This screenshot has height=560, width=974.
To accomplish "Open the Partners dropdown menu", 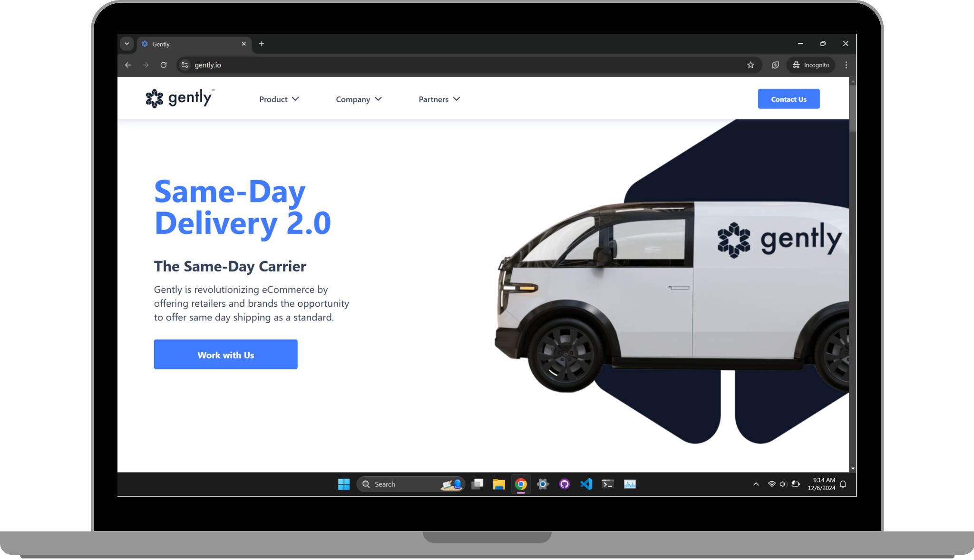I will click(439, 99).
